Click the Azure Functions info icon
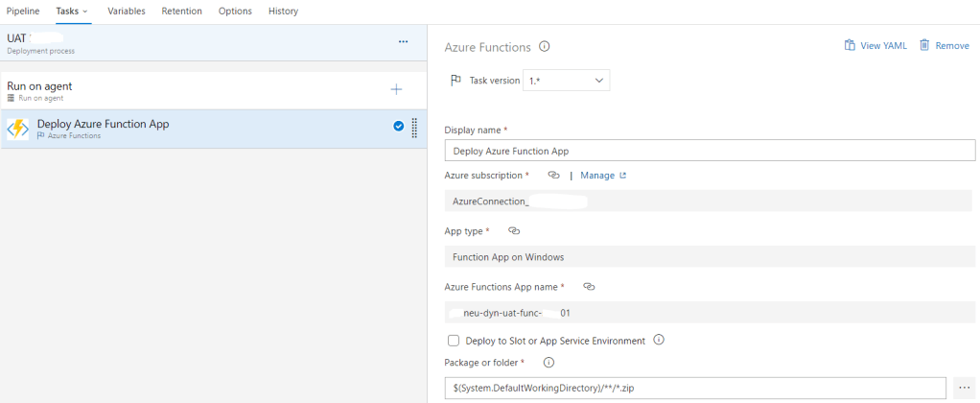Image resolution: width=980 pixels, height=403 pixels. tap(545, 47)
